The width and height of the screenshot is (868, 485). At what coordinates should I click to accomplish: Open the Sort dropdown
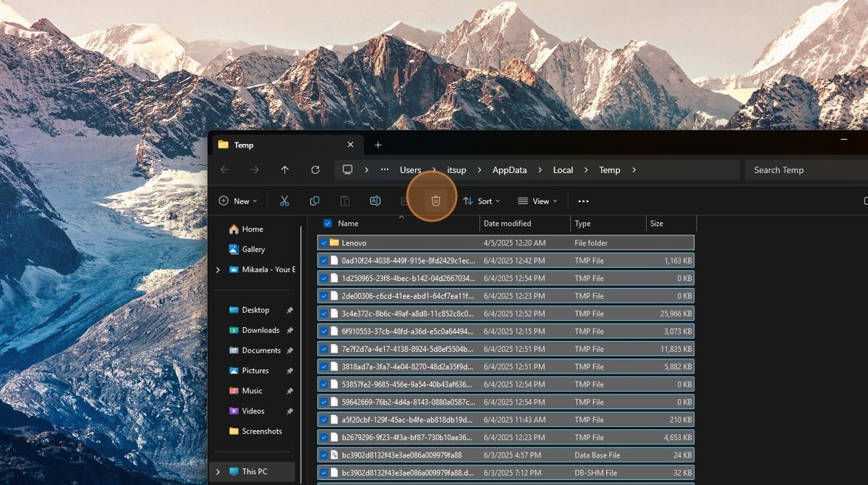click(x=482, y=201)
